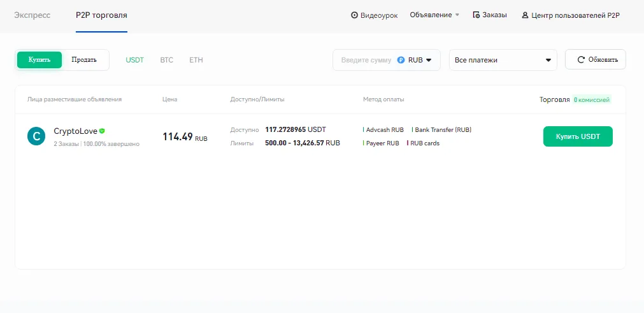Open the Все платежи payment filter
Viewport: 644px width, 313px height.
point(503,60)
